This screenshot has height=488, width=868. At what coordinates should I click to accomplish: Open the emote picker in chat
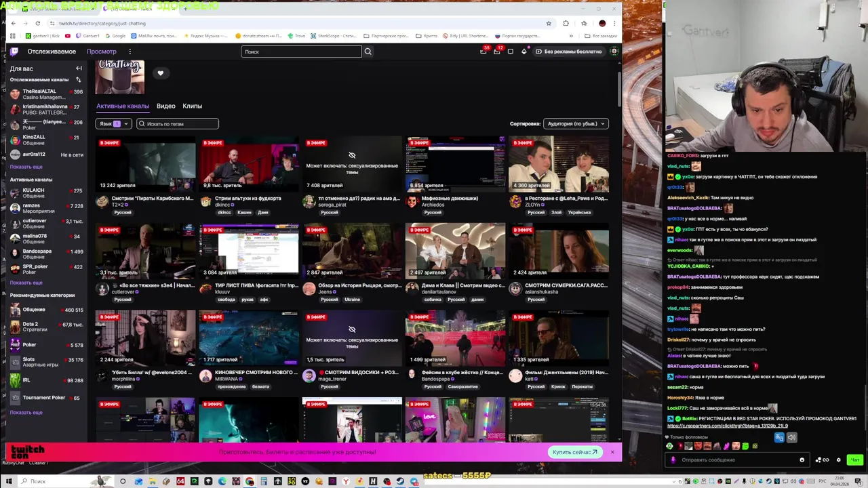click(x=802, y=460)
